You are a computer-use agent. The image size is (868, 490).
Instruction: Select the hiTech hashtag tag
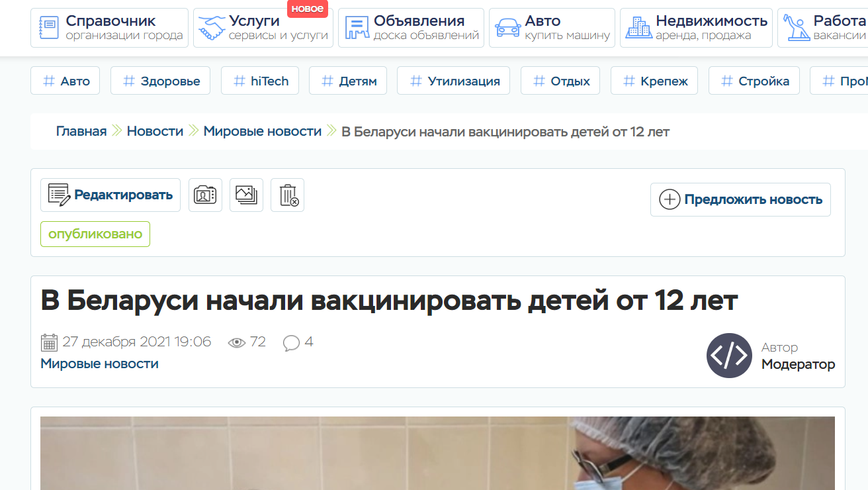(259, 81)
